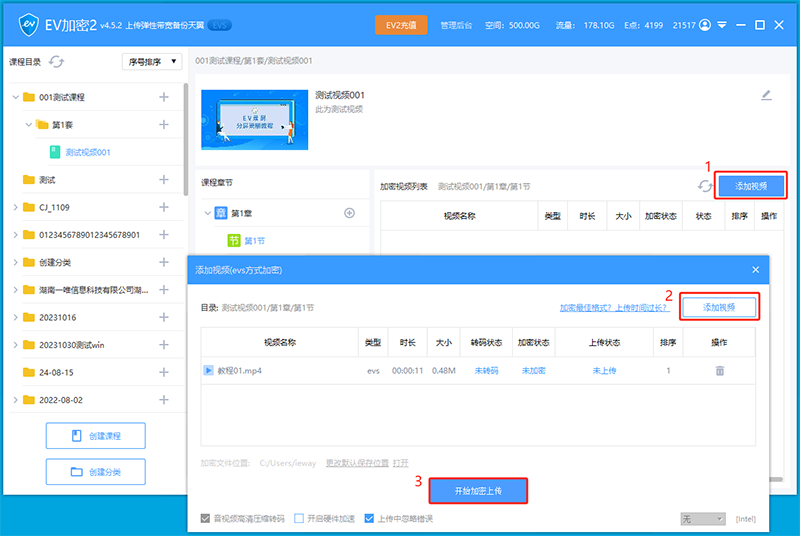
Task: Open the title bar dropdown menu triangle
Action: [x=722, y=25]
